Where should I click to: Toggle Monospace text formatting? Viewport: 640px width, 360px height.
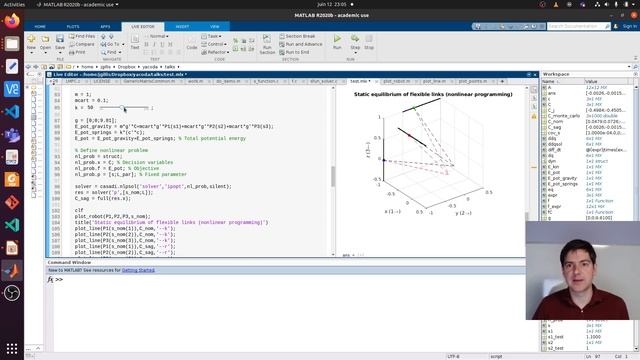170,44
